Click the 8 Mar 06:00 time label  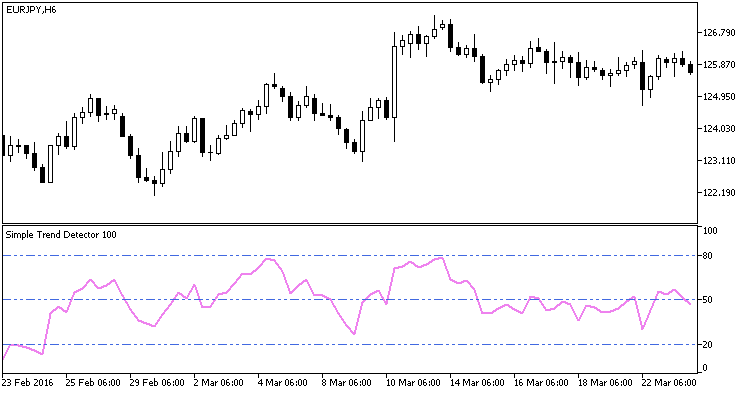(347, 383)
